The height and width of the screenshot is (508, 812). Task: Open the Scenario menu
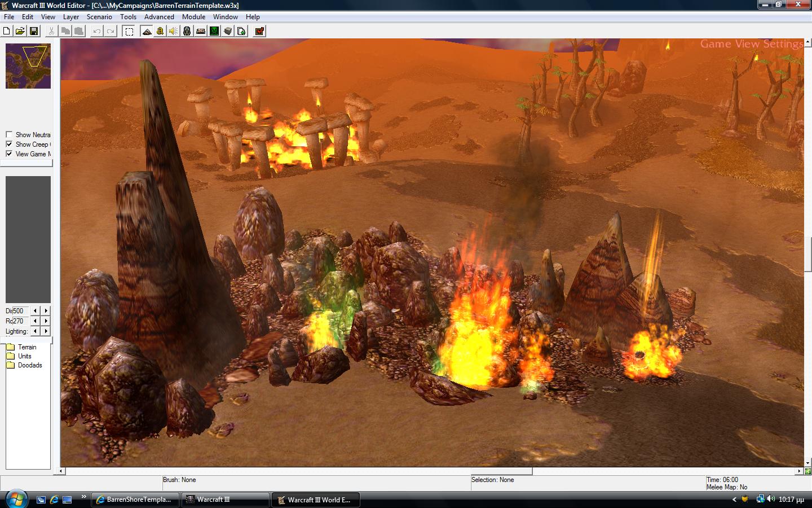(x=99, y=17)
